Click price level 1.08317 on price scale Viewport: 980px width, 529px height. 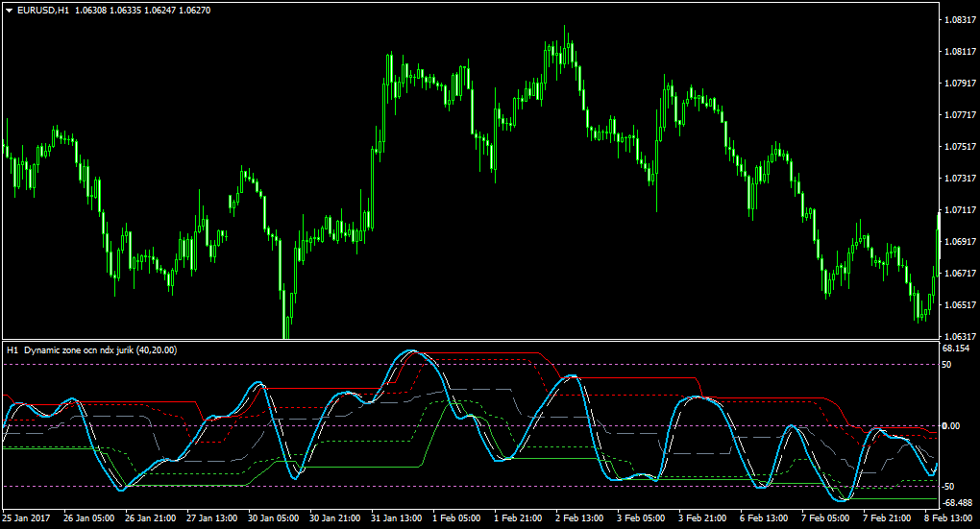coord(961,20)
